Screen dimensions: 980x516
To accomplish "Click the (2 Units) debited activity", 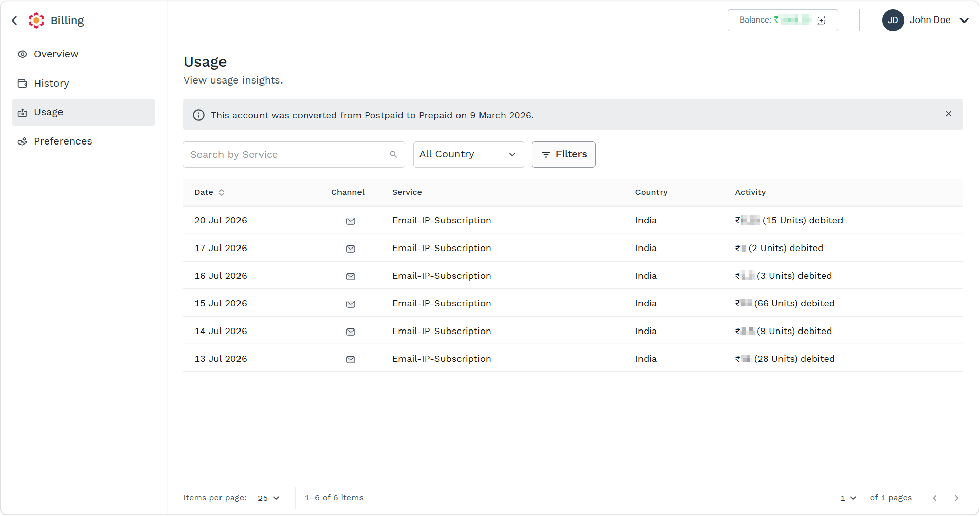I will click(x=786, y=248).
